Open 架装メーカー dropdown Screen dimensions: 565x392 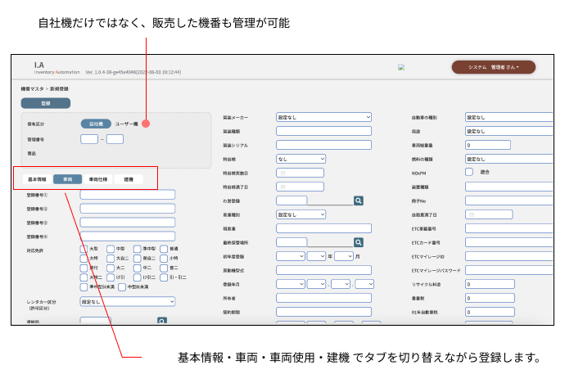coord(323,117)
